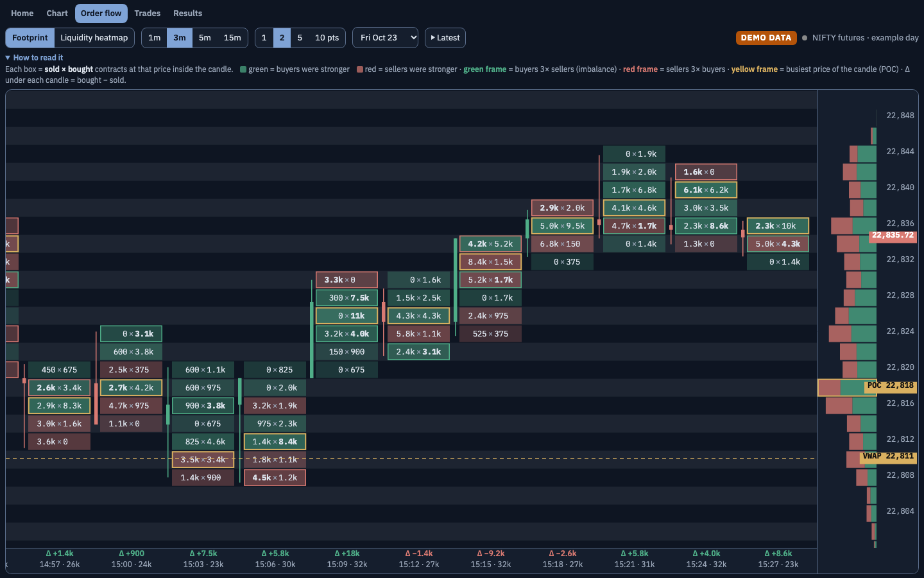Click the 22,848 price axis label
The height and width of the screenshot is (578, 924).
click(900, 116)
